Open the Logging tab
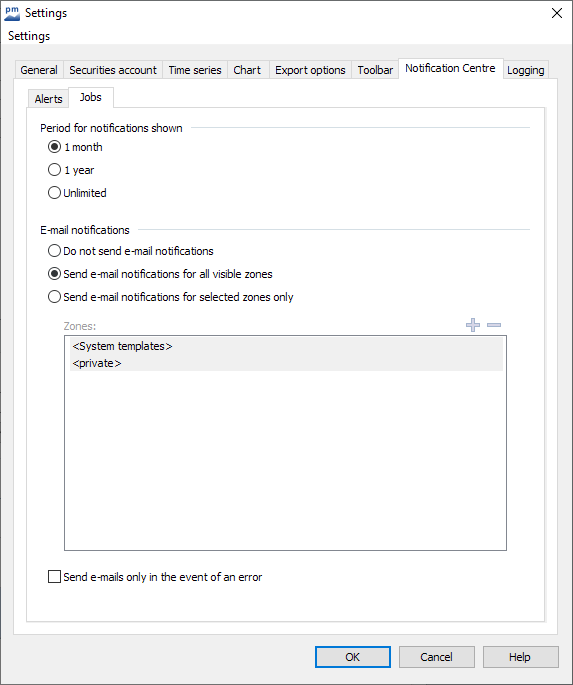Screen dimensions: 573x685 [525, 70]
